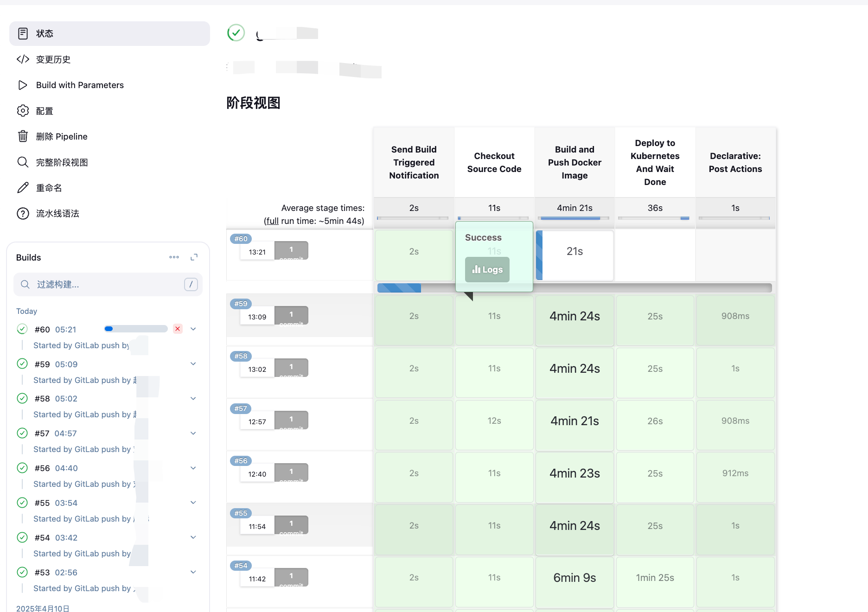The height and width of the screenshot is (612, 868).
Task: Click the delete Pipeline trash icon
Action: pyautogui.click(x=23, y=136)
